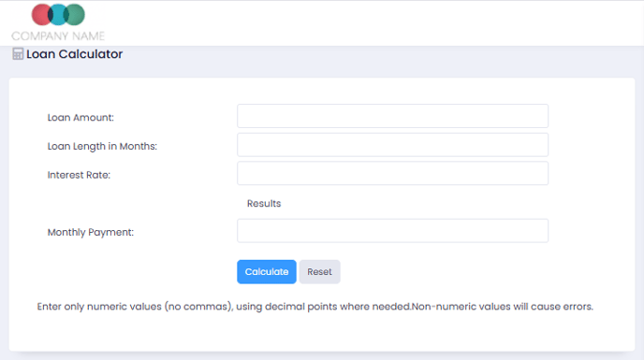Click the 'Loan Length in Months:' label
This screenshot has height=360, width=644.
[x=102, y=146]
